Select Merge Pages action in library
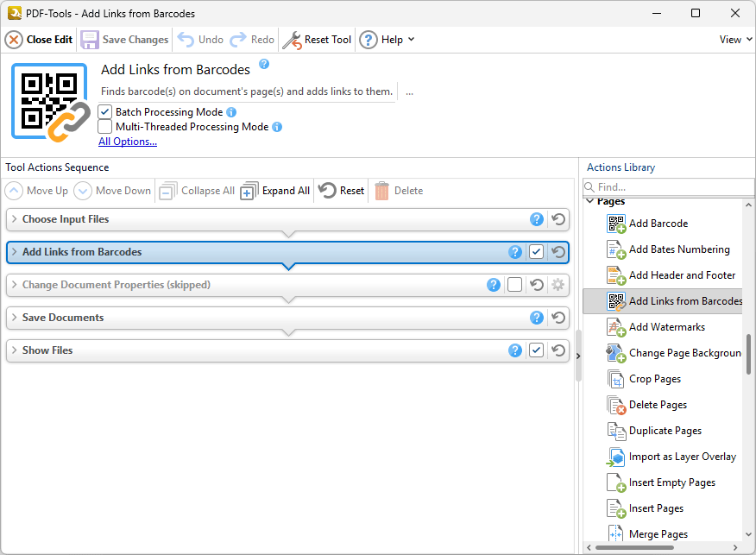756x555 pixels. 663,534
